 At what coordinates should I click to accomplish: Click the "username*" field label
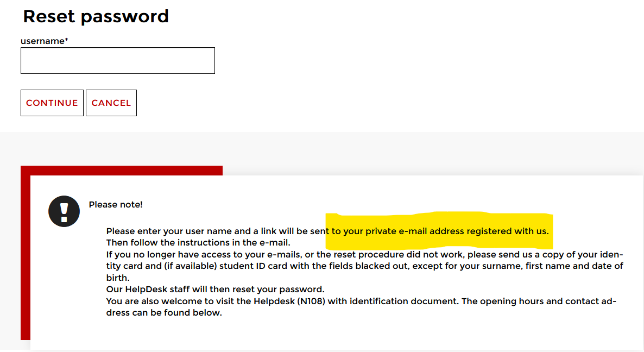44,41
